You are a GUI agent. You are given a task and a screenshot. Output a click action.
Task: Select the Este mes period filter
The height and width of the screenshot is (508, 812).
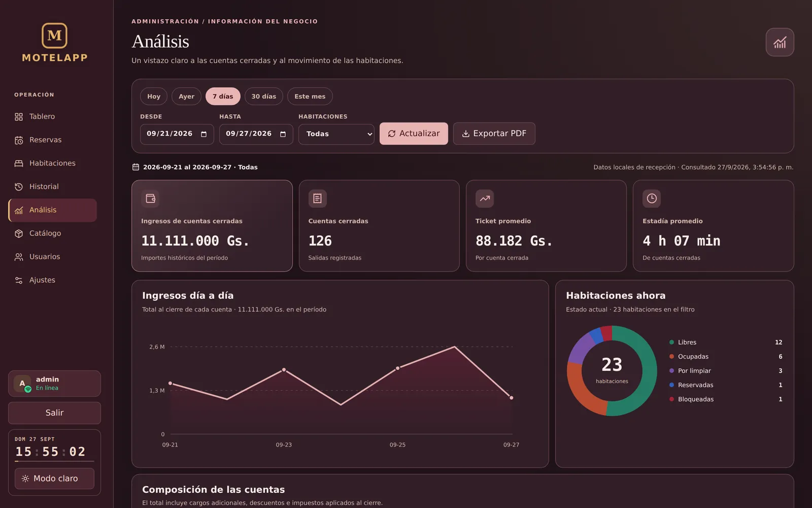point(310,97)
